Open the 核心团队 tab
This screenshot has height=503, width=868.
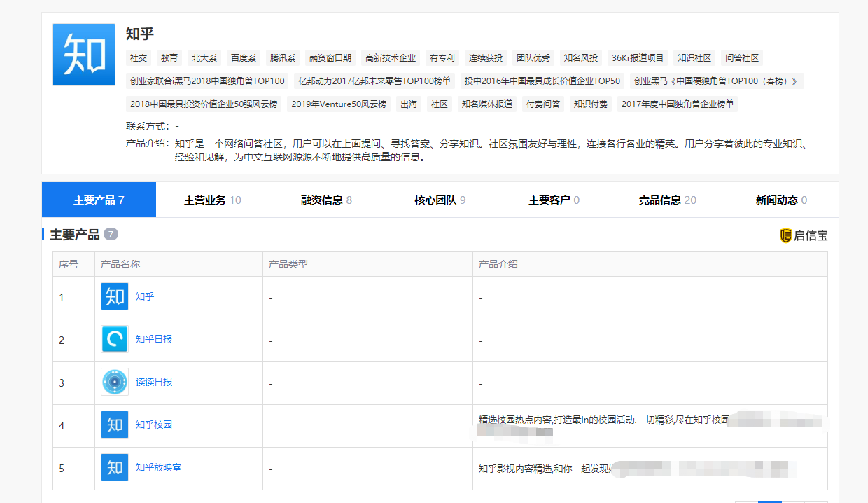coord(440,200)
